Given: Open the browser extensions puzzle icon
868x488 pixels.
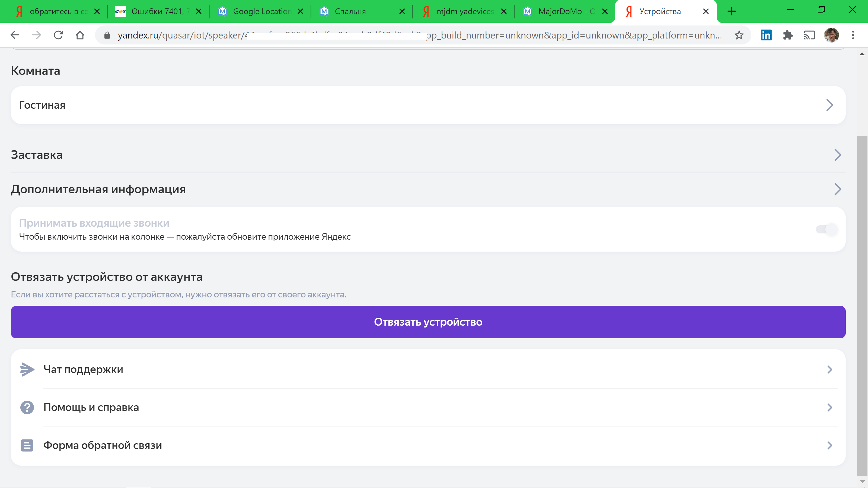Looking at the screenshot, I should coord(788,35).
